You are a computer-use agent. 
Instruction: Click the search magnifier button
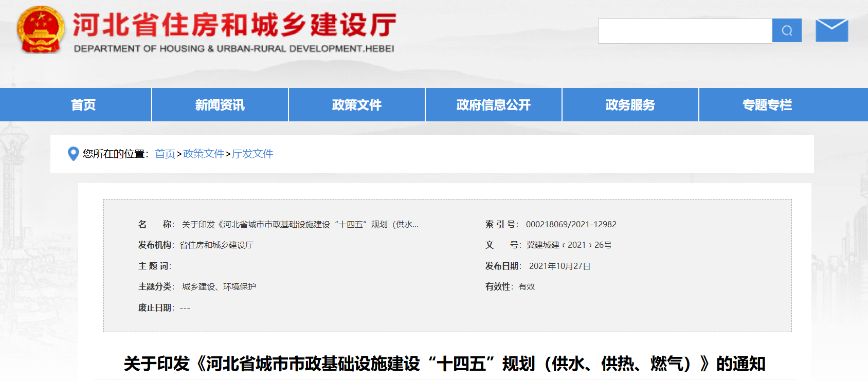(786, 31)
